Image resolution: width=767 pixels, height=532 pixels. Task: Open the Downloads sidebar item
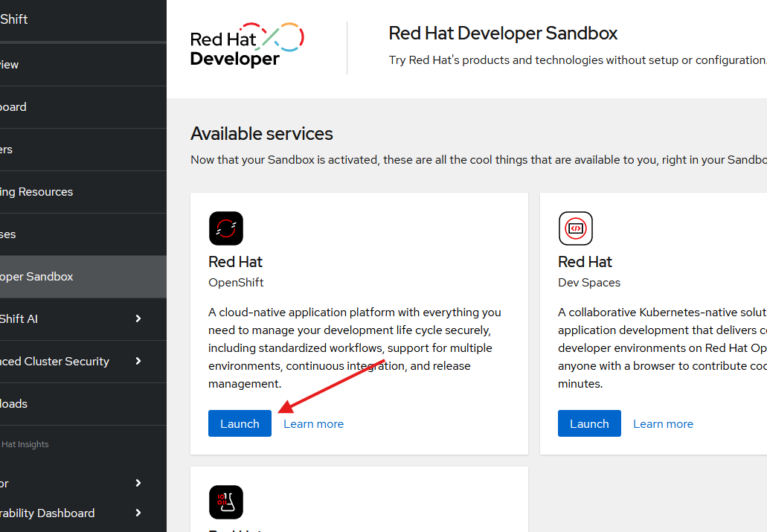83,404
